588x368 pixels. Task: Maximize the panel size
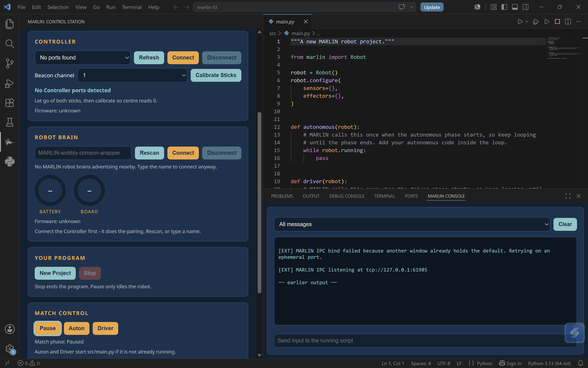pos(568,196)
